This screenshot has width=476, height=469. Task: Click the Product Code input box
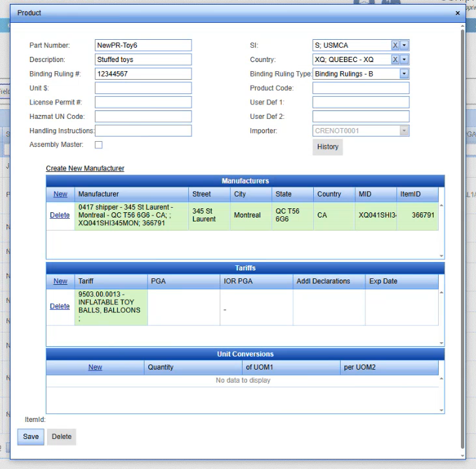pos(360,88)
